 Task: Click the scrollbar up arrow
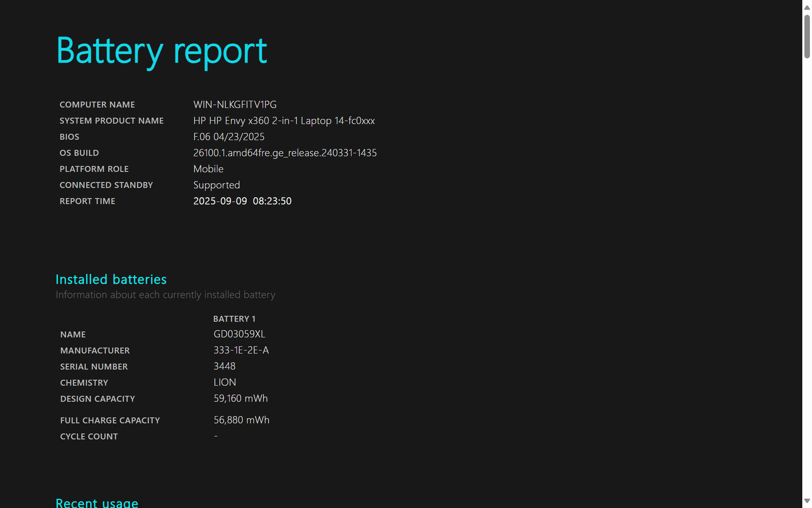pos(807,7)
